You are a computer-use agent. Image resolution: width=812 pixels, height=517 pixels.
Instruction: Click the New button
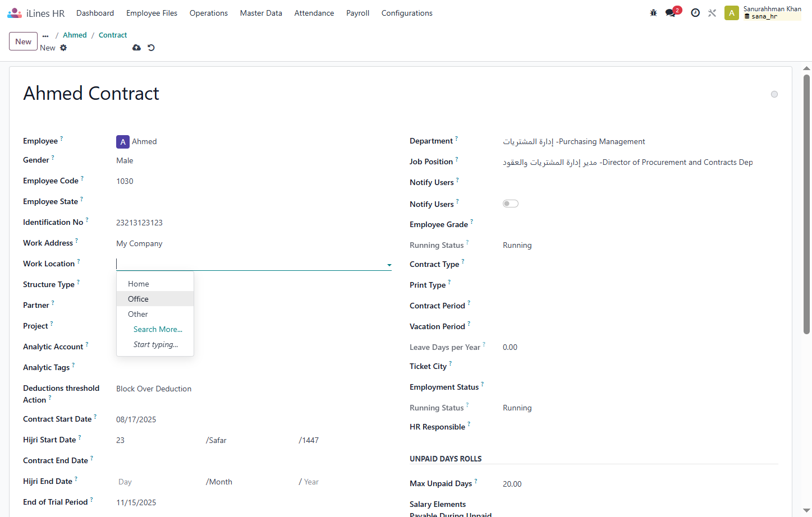tap(24, 41)
